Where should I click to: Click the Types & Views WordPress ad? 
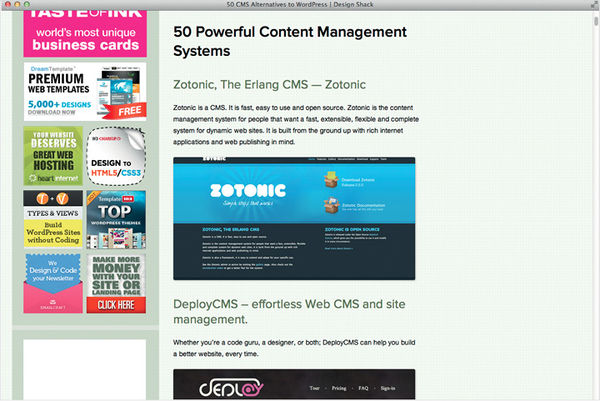[53, 220]
